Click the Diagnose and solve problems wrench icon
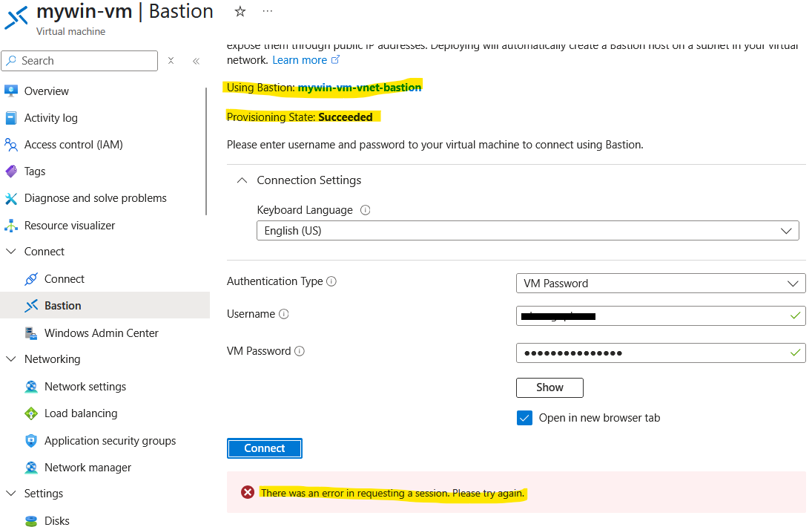 [11, 198]
